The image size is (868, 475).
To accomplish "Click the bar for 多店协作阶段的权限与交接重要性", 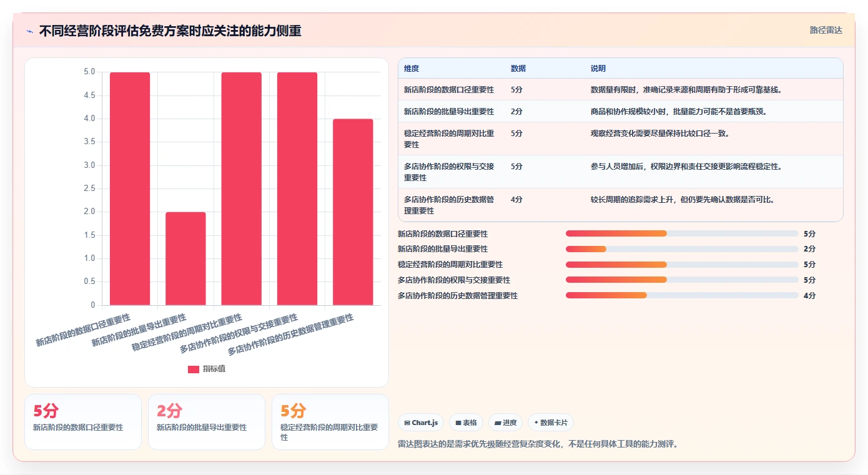I will point(297,189).
